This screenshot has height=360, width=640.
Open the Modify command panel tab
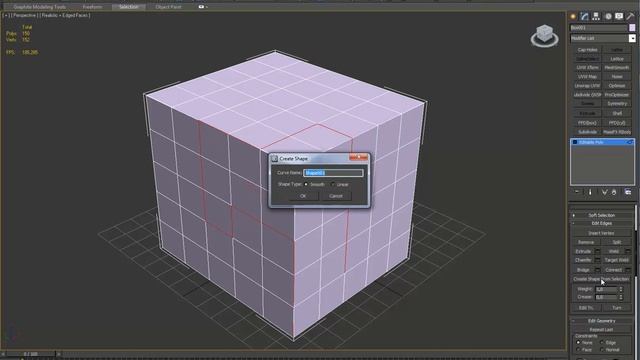tap(584, 16)
